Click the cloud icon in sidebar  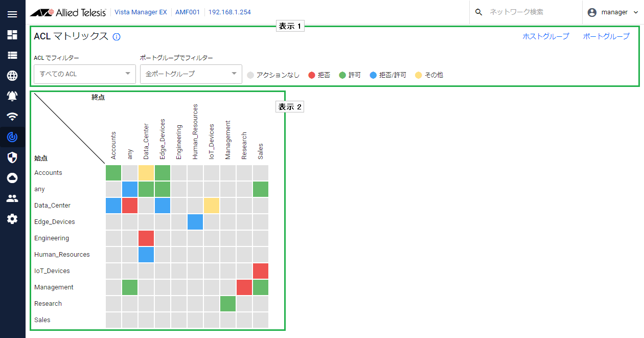click(x=12, y=178)
